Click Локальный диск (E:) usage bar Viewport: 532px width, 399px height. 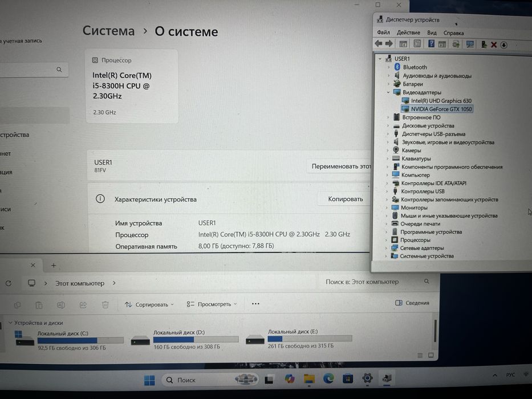click(x=310, y=338)
